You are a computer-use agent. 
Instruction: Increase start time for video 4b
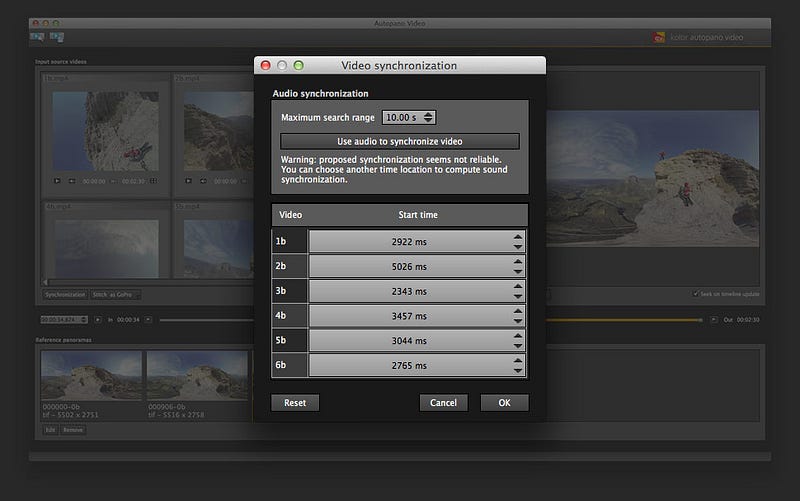(518, 311)
